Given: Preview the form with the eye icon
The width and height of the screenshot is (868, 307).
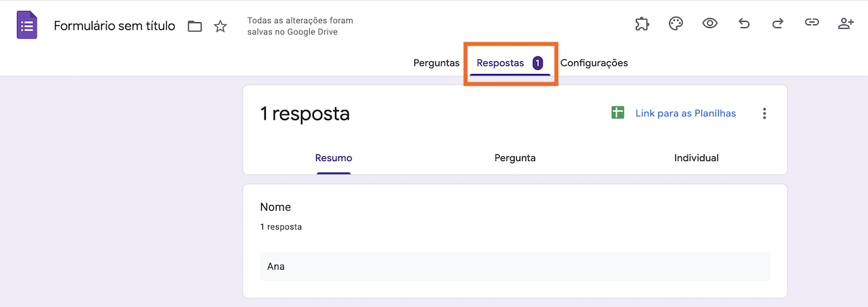Looking at the screenshot, I should click(x=709, y=24).
